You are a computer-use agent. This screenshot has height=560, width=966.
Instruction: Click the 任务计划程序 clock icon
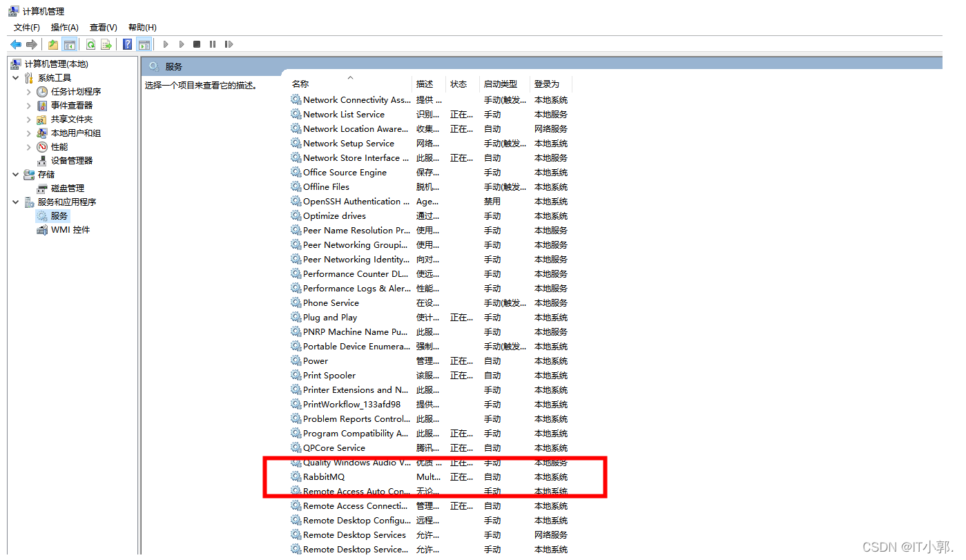(42, 92)
